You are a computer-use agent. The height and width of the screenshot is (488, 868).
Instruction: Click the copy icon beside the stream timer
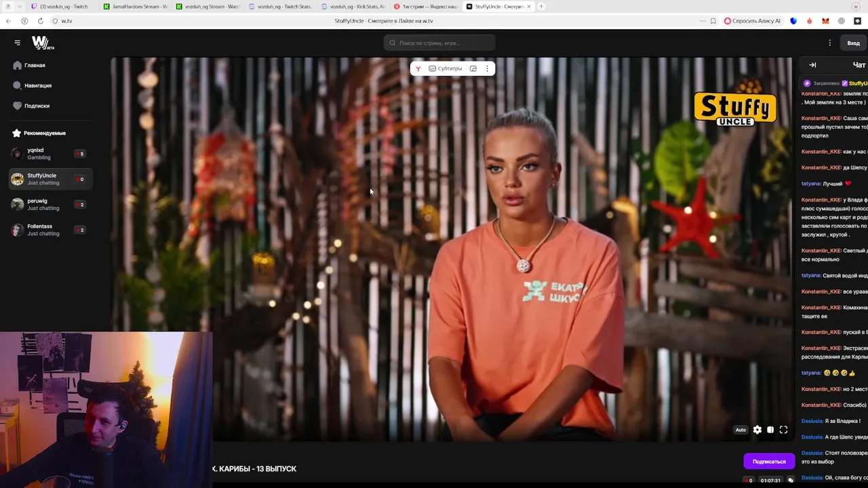click(790, 481)
